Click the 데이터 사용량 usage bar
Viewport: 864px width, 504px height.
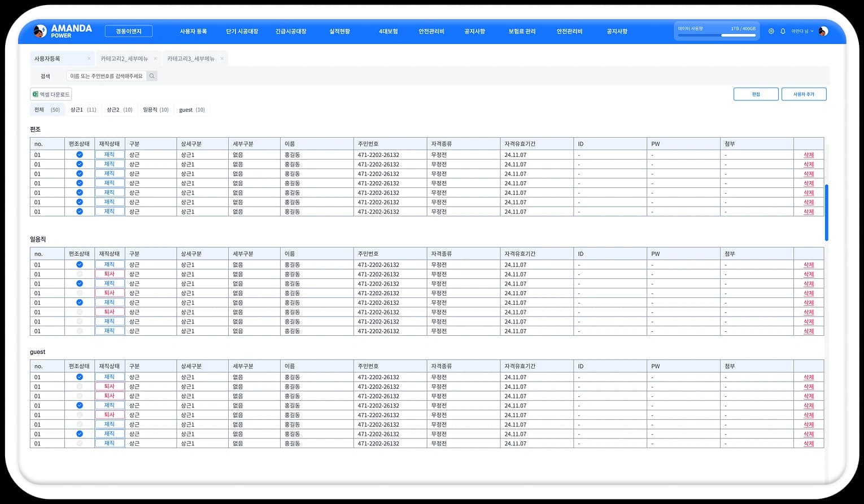coord(717,35)
